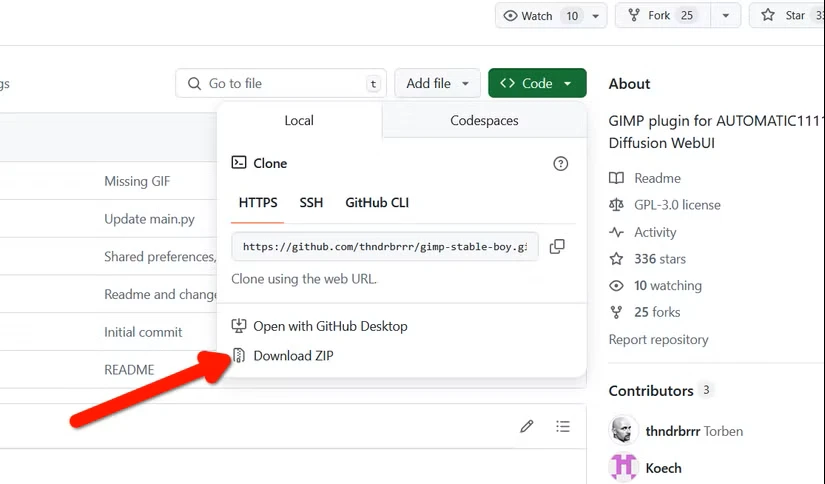Open the 25 forks link
This screenshot has width=825, height=484.
tap(657, 312)
